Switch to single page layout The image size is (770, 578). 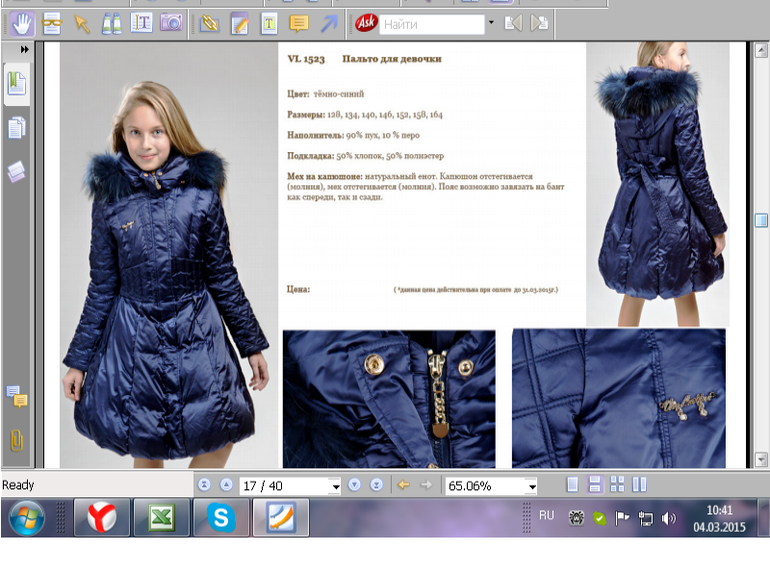[572, 485]
